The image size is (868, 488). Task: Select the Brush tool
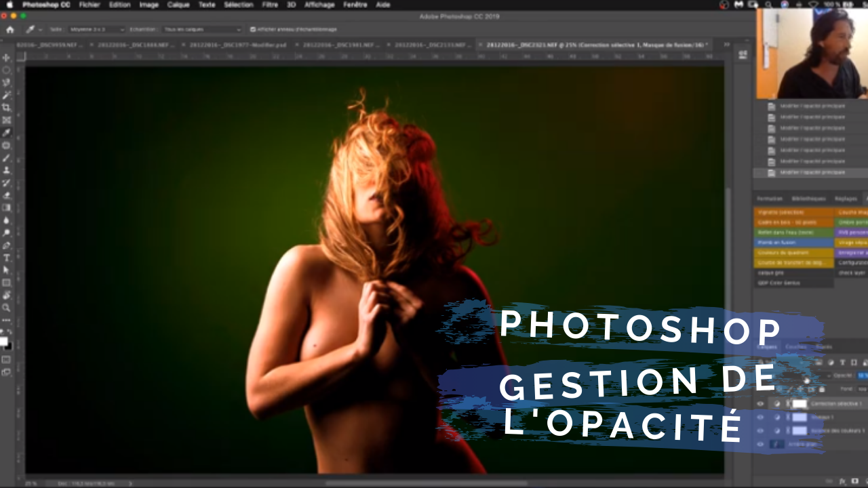(7, 158)
